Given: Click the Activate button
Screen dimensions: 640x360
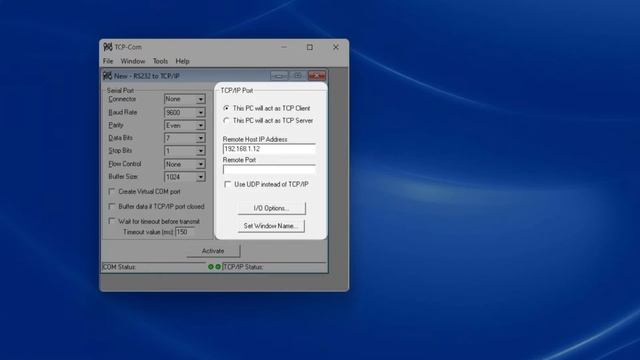Looking at the screenshot, I should (213, 251).
